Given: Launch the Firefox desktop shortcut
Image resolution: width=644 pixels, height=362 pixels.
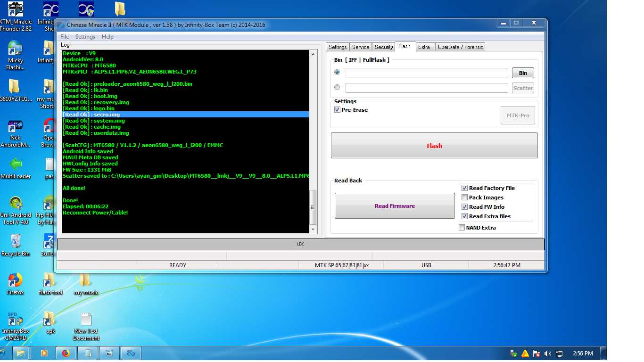Looking at the screenshot, I should click(16, 284).
